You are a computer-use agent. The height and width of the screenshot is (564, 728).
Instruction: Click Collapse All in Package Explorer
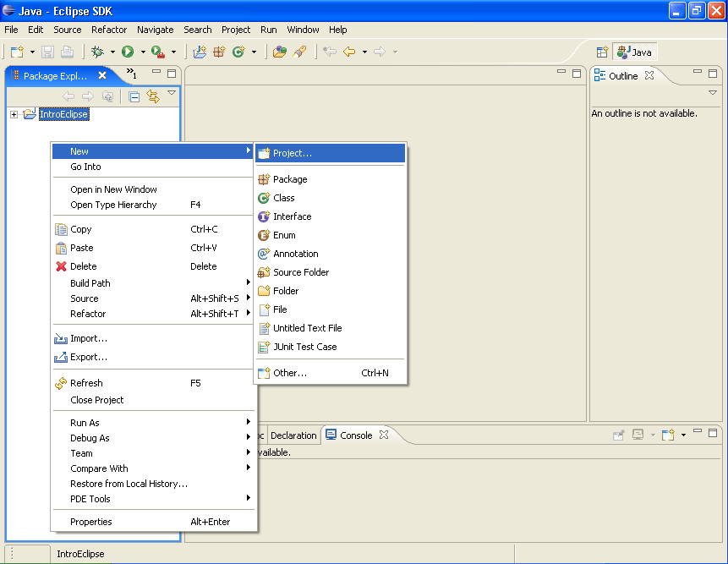(134, 96)
